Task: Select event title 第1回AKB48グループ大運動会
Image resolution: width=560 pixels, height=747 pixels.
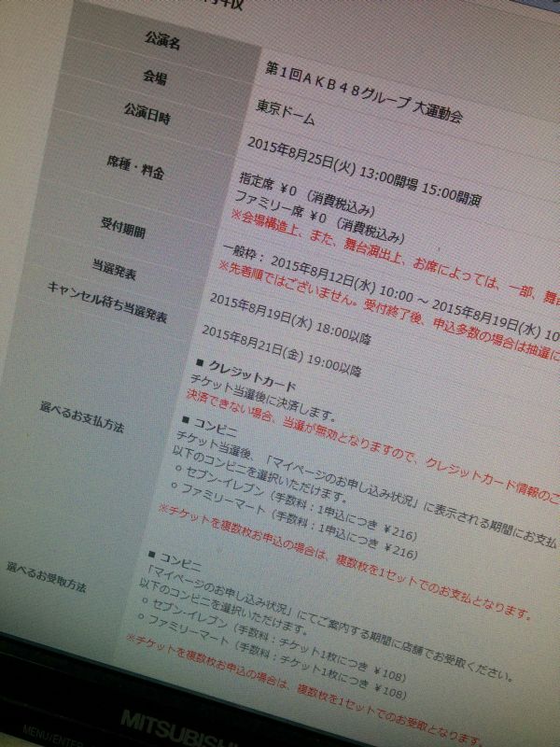Action: [x=364, y=92]
